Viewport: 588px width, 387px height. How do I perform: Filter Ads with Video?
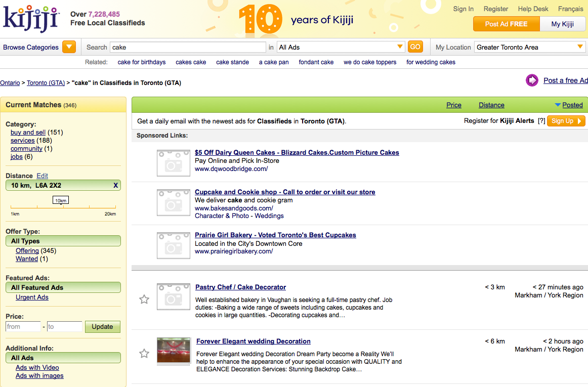click(37, 367)
